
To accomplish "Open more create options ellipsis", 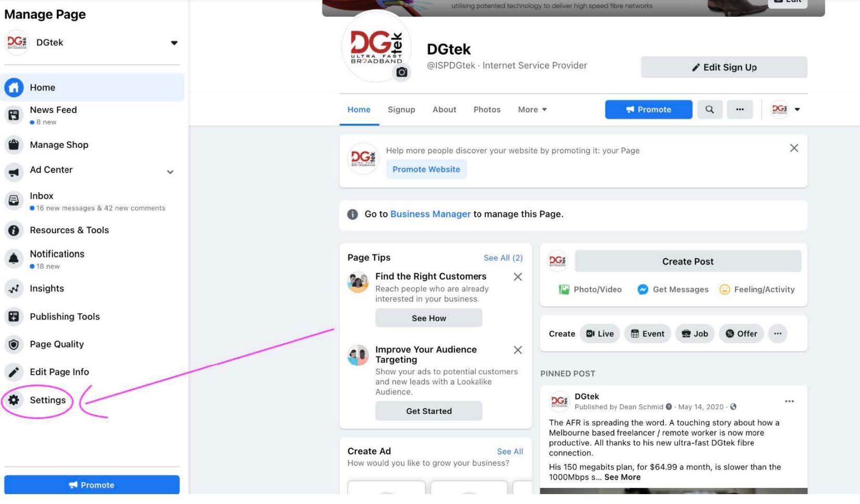I will (x=778, y=334).
